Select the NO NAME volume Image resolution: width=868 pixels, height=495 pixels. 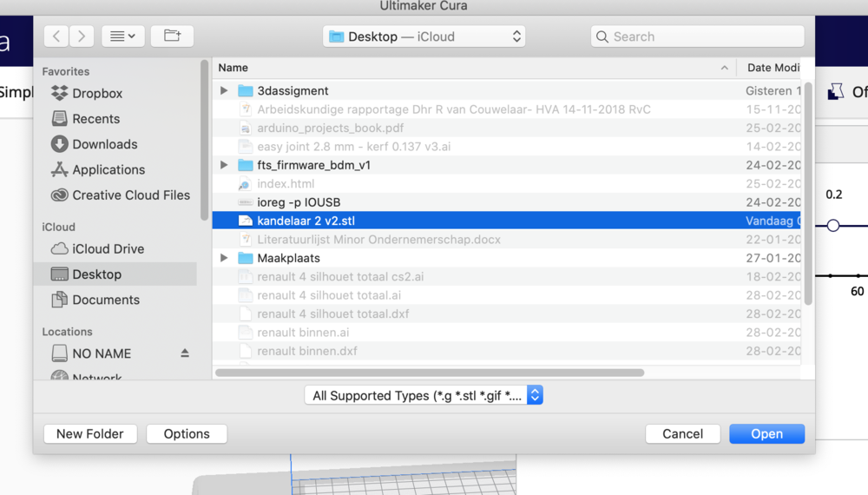pos(91,353)
